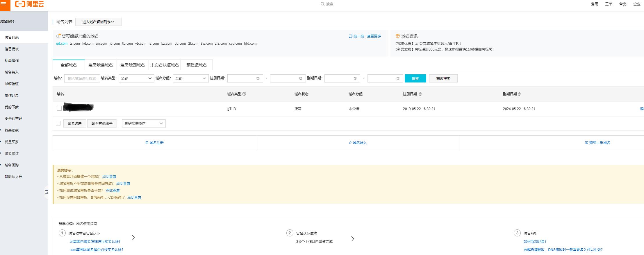
Task: Click suggested domain hfd.com
Action: (250, 44)
